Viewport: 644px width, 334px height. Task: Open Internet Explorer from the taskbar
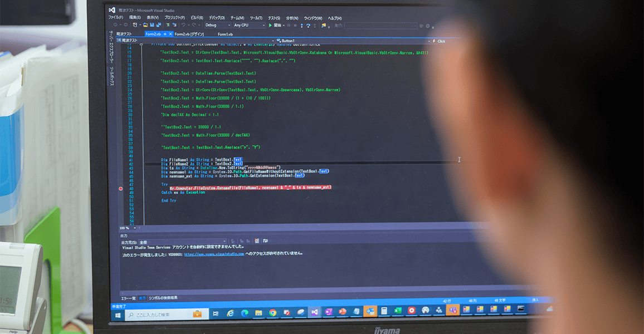[230, 313]
